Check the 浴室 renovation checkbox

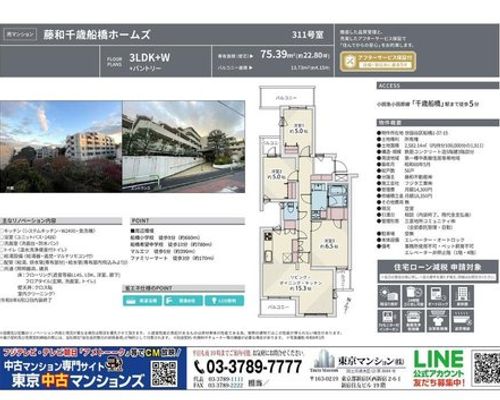[2, 237]
